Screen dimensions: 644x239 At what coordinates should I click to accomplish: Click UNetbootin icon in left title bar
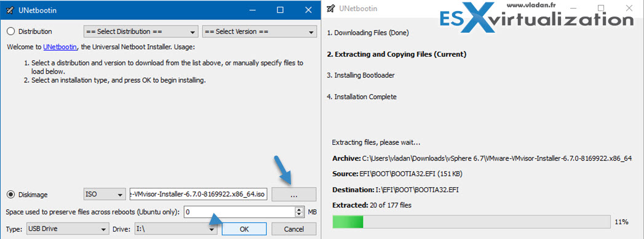[x=10, y=10]
